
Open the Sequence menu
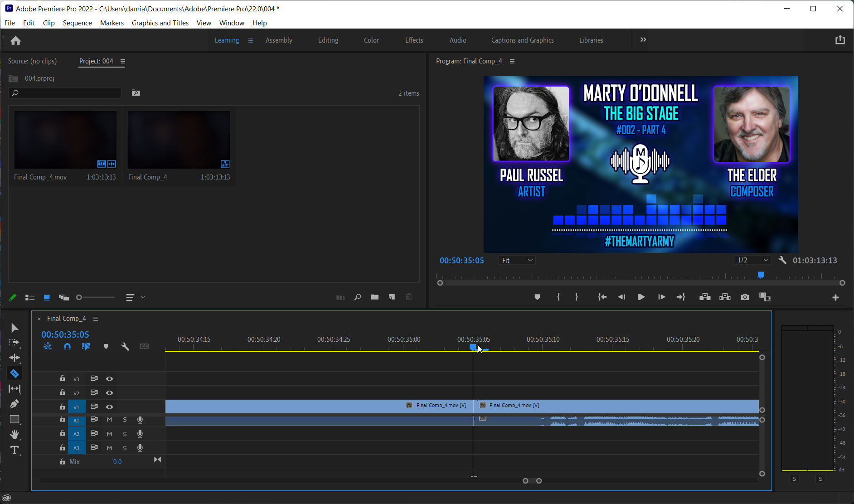(x=77, y=23)
